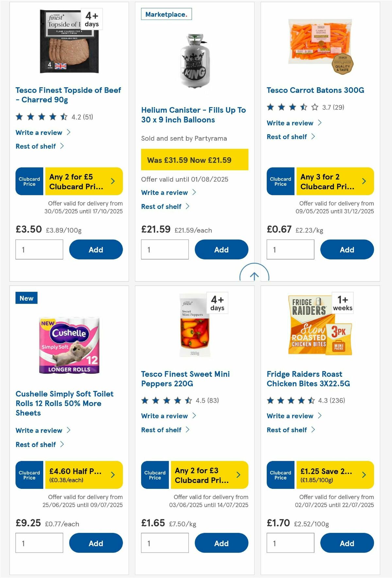Click the quantity input for Carrot Batons
The height and width of the screenshot is (578, 392).
pos(290,249)
